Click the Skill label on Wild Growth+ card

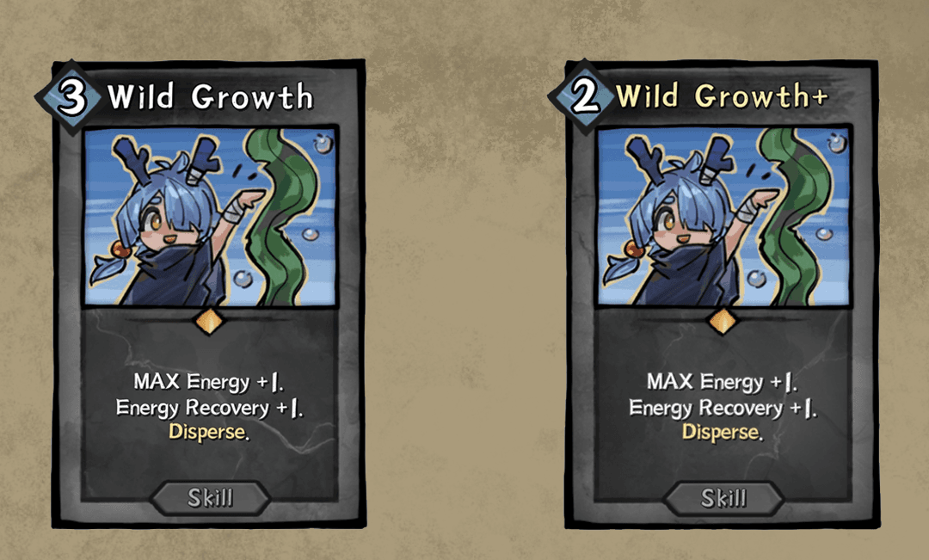point(723,498)
